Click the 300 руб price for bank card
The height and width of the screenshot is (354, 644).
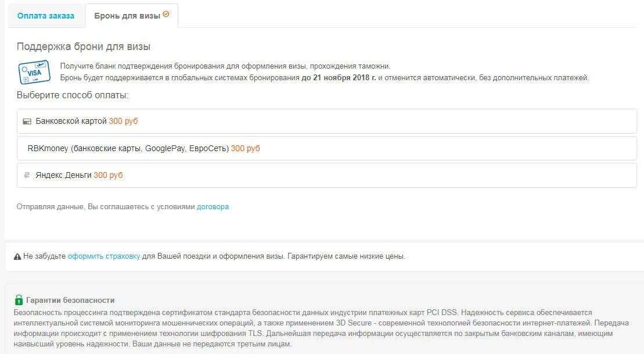tap(123, 121)
